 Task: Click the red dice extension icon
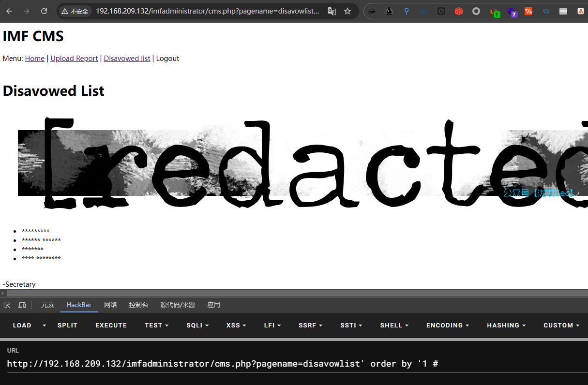tap(458, 11)
